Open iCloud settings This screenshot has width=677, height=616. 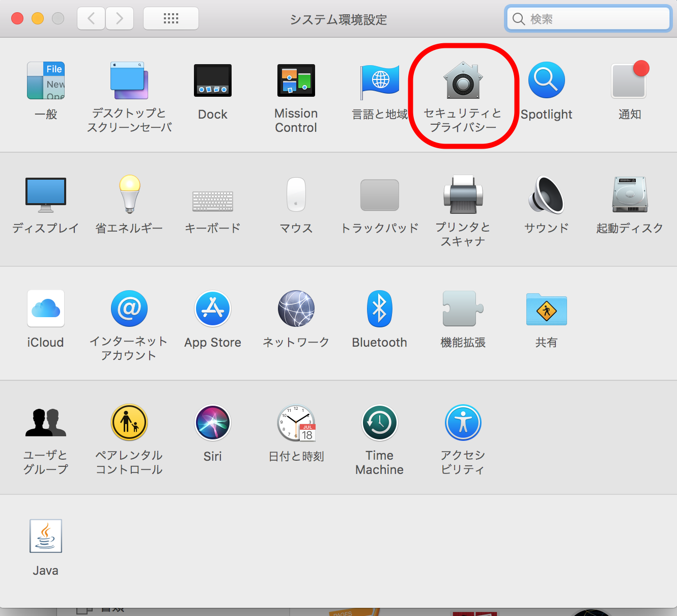coord(46,309)
